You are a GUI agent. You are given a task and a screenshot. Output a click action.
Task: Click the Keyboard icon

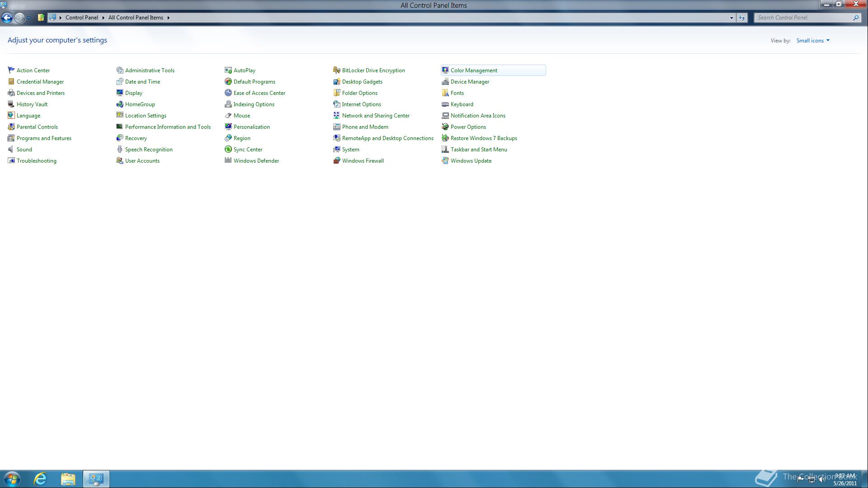click(445, 104)
